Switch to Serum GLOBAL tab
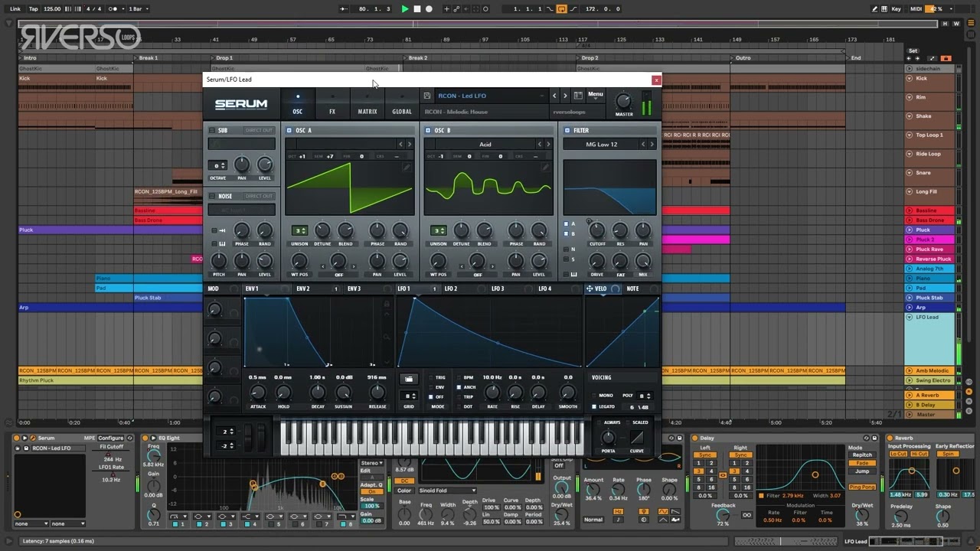This screenshot has height=551, width=980. (x=402, y=105)
